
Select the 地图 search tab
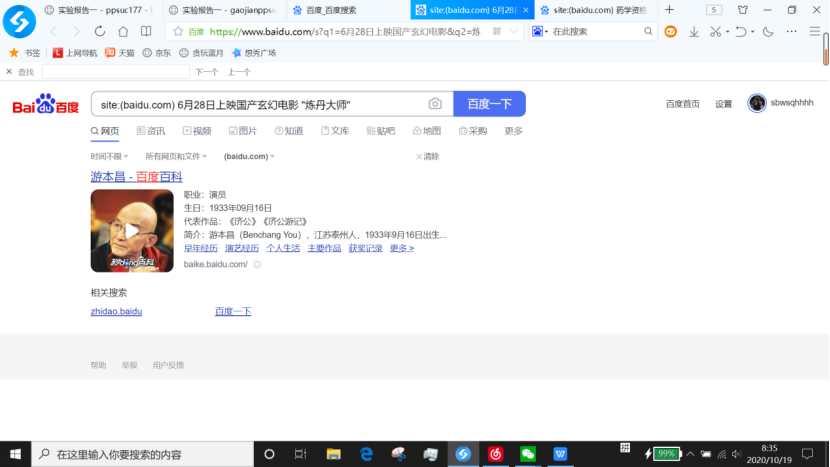[x=427, y=131]
